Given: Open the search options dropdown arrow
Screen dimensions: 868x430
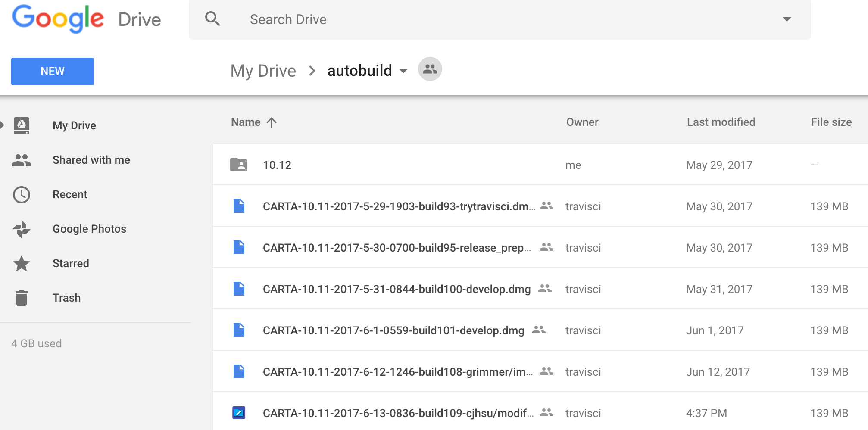Looking at the screenshot, I should [787, 19].
